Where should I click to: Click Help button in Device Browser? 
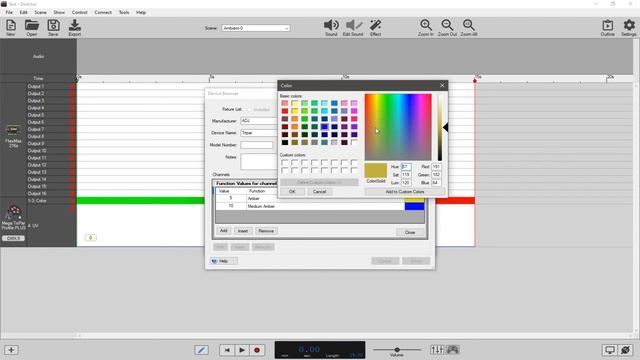[224, 261]
